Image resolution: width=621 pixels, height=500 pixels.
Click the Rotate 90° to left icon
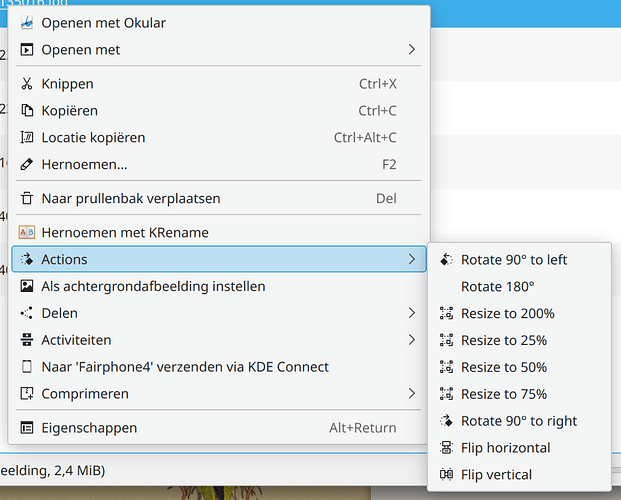446,260
